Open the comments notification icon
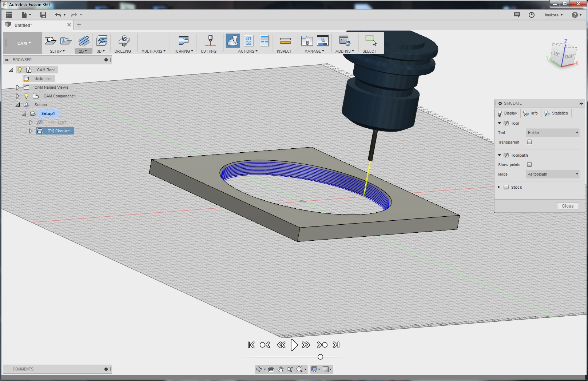Viewport: 588px width, 381px height. pyautogui.click(x=517, y=15)
